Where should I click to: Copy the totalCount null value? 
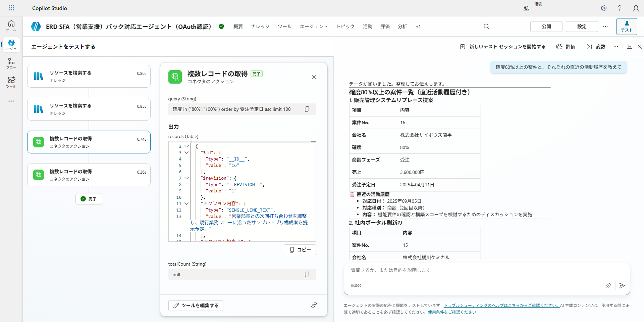tap(307, 274)
